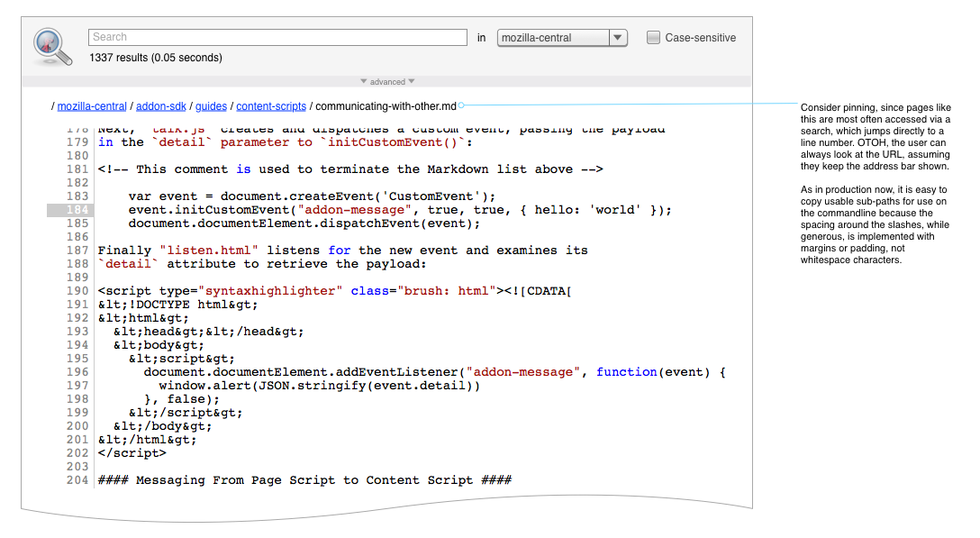Click line number 181
The image size is (980, 538).
77,169
